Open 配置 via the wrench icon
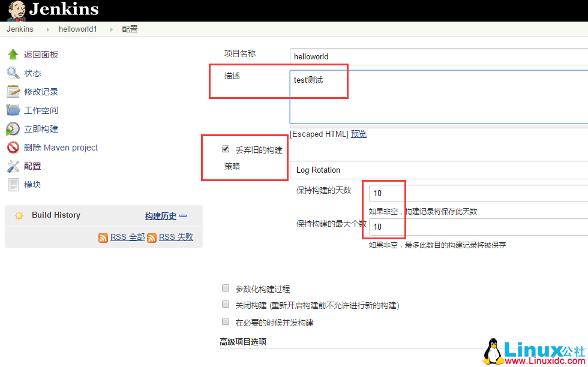 (x=13, y=166)
